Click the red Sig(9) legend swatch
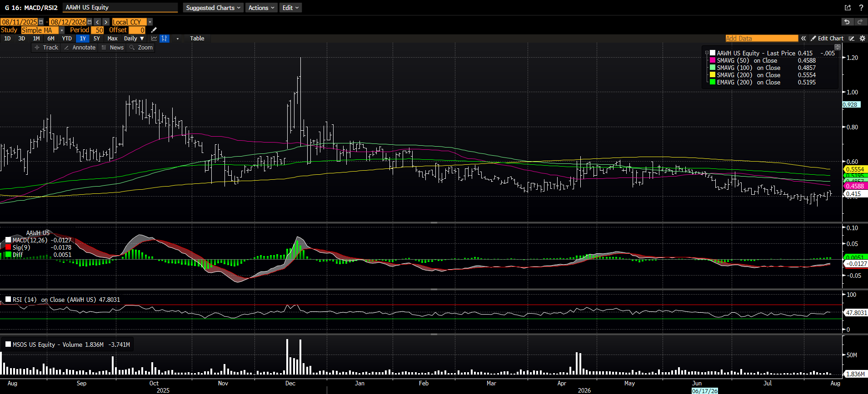868x394 pixels. [x=8, y=247]
